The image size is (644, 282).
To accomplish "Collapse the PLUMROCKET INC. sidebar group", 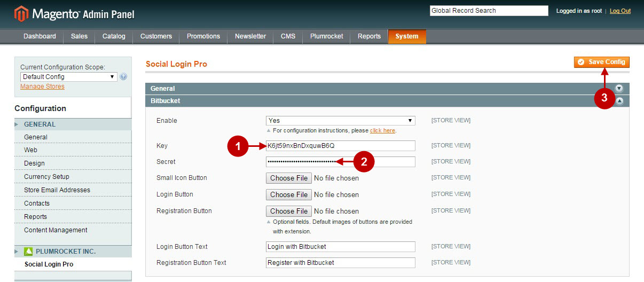I will 73,252.
